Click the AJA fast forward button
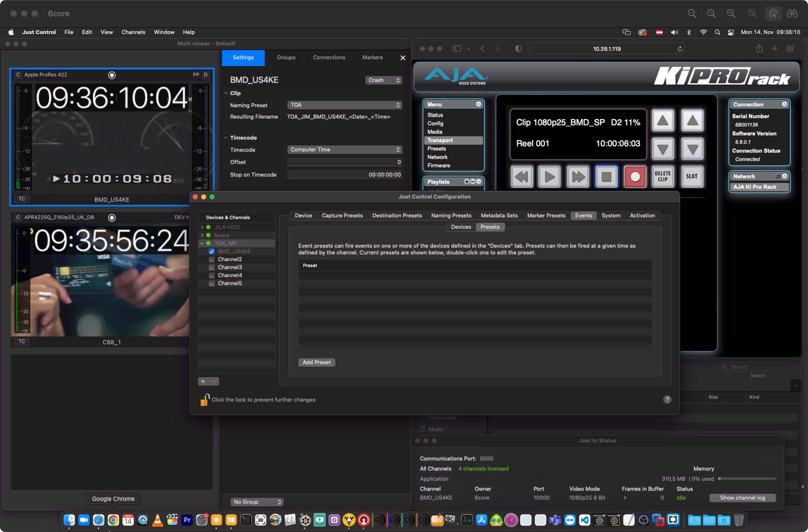This screenshot has width=808, height=532. (x=578, y=176)
